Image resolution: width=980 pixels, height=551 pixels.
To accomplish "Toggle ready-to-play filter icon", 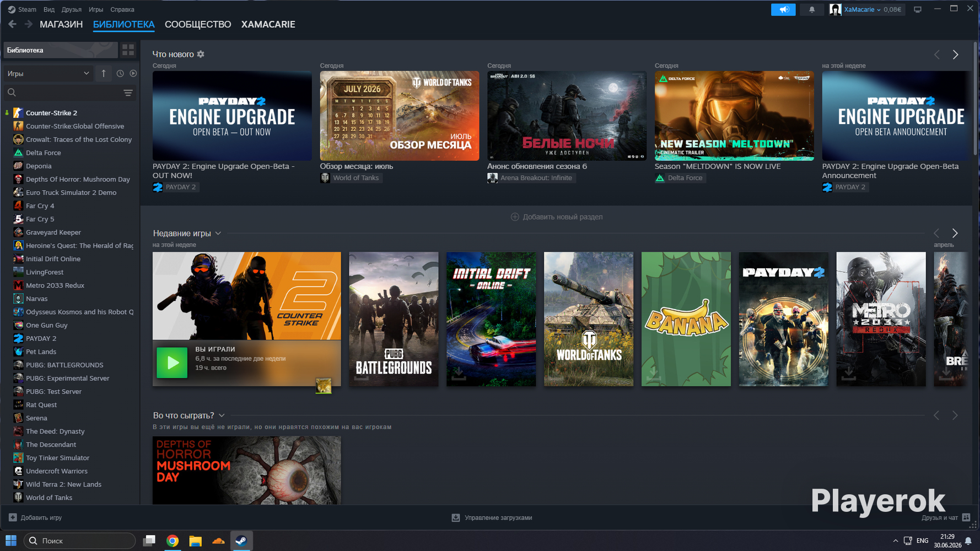I will pyautogui.click(x=133, y=73).
